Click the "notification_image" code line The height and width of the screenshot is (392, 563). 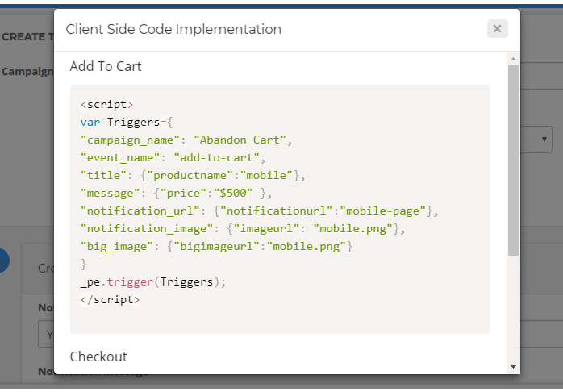point(243,229)
